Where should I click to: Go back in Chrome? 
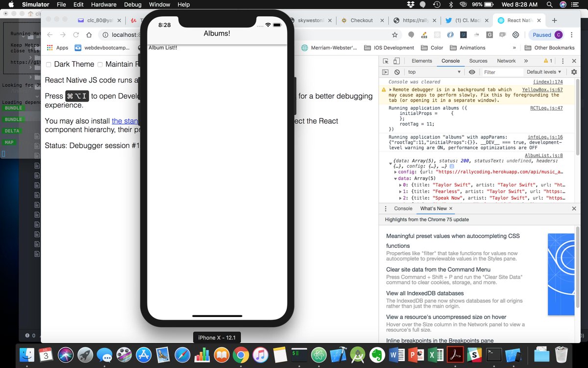click(x=50, y=35)
